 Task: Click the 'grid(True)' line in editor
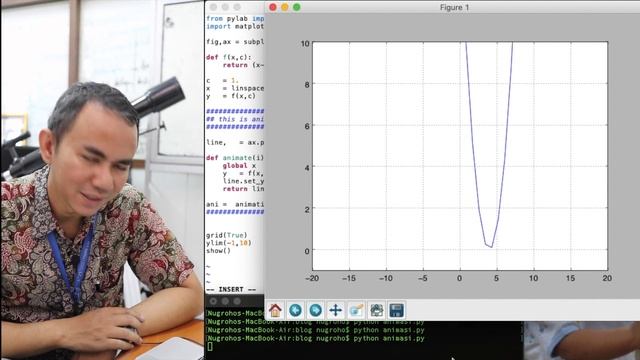(227, 236)
